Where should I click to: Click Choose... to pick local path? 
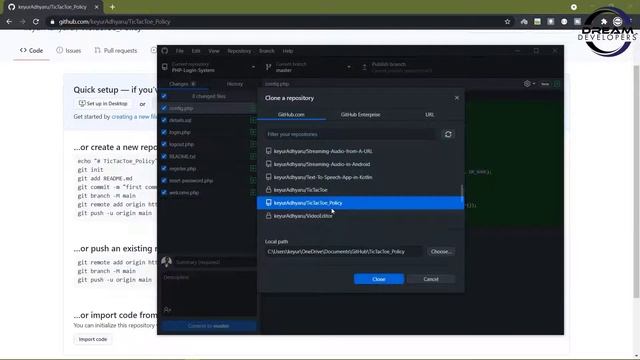441,251
